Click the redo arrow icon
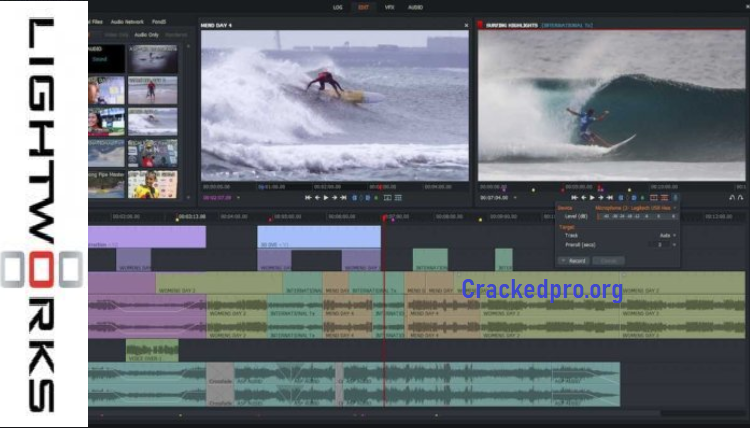This screenshot has height=428, width=750. pyautogui.click(x=740, y=198)
